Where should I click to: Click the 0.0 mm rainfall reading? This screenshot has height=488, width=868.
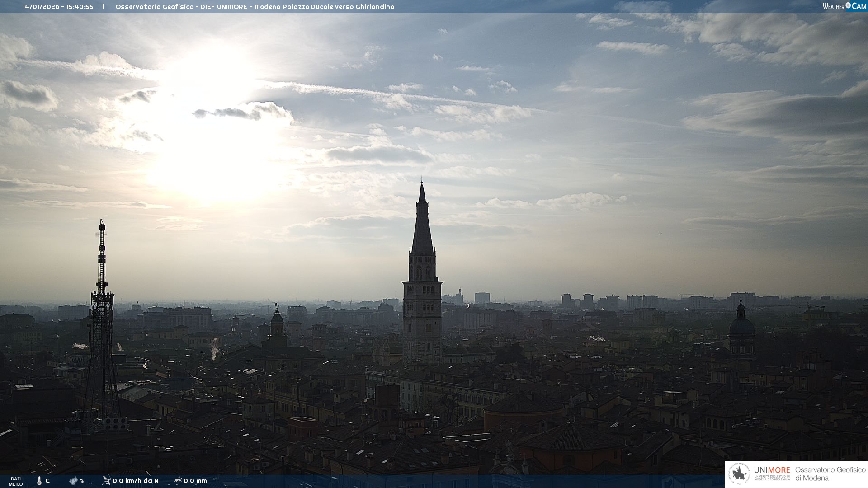coord(195,481)
